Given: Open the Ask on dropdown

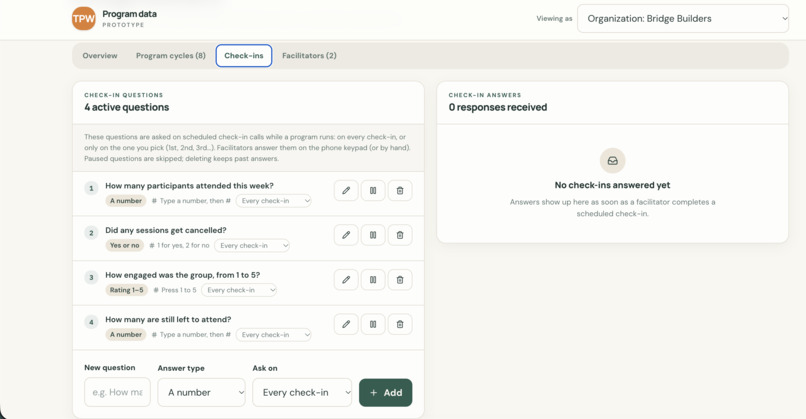Looking at the screenshot, I should (x=302, y=392).
